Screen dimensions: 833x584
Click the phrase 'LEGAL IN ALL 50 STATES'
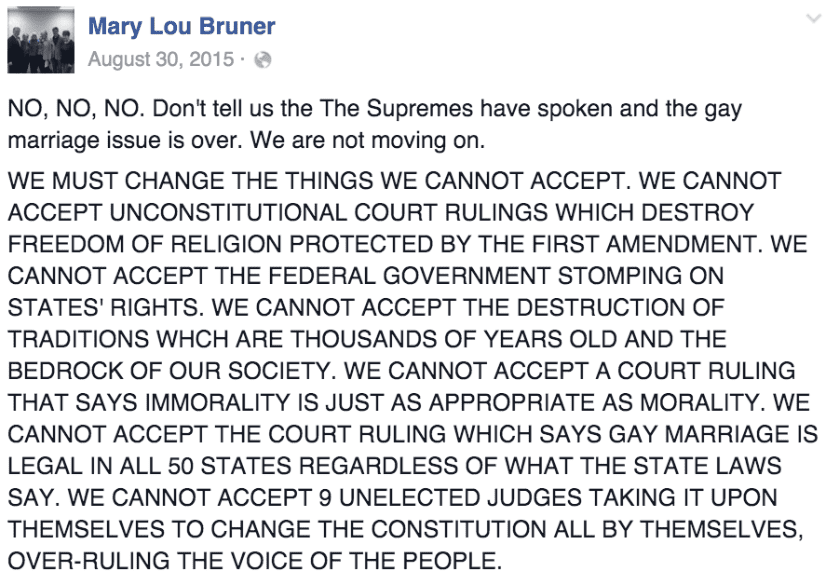(x=150, y=466)
